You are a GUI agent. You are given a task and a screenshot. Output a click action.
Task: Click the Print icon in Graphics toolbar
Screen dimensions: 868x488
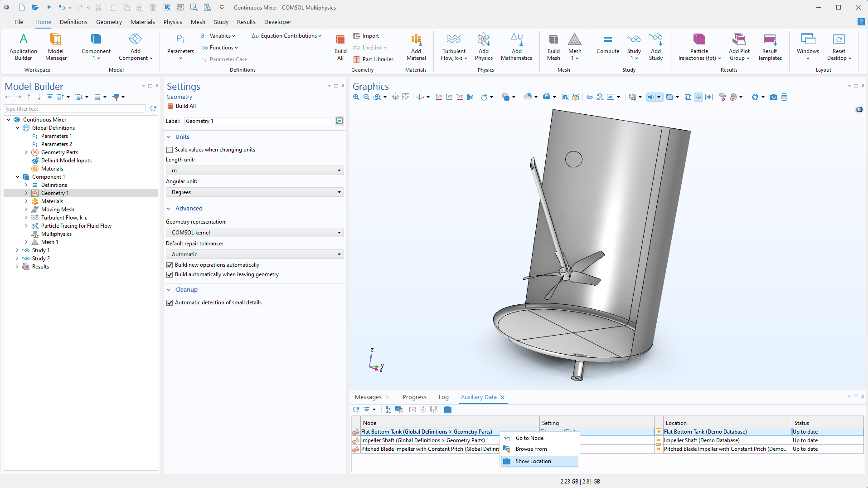784,97
